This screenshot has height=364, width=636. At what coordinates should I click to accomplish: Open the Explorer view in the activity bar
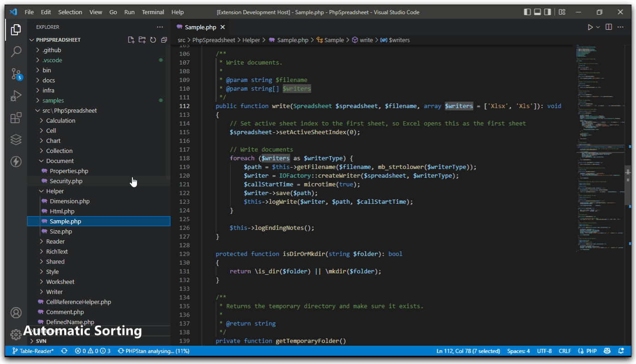16,30
